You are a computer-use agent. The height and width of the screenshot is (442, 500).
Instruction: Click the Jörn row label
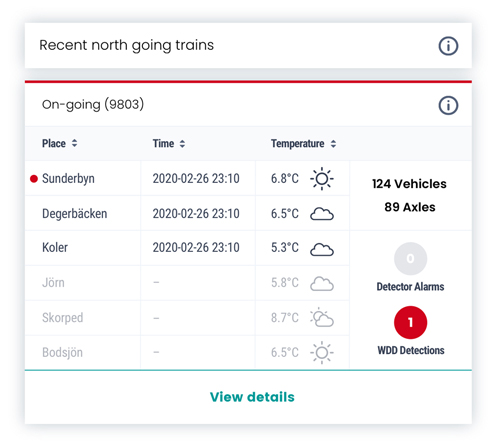point(53,283)
